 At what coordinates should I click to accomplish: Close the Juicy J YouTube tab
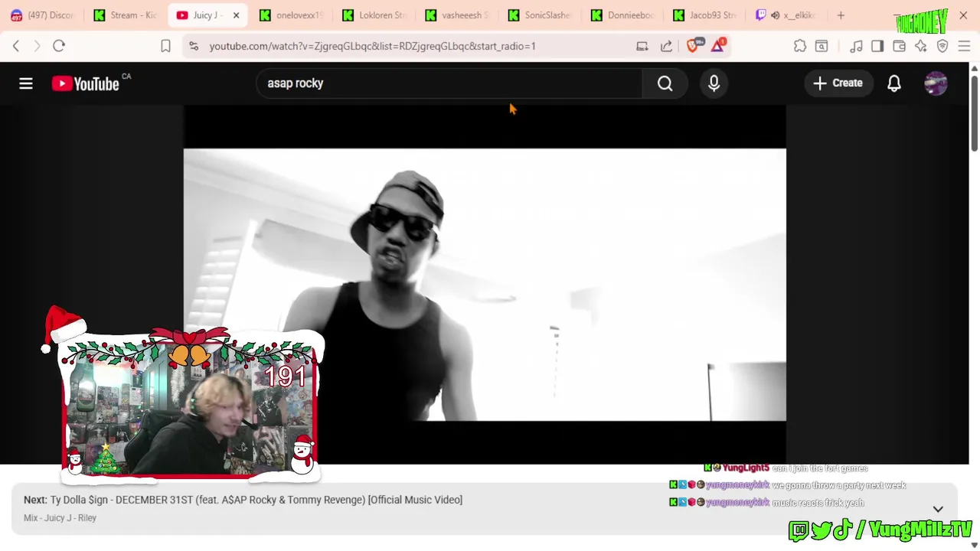(x=236, y=15)
